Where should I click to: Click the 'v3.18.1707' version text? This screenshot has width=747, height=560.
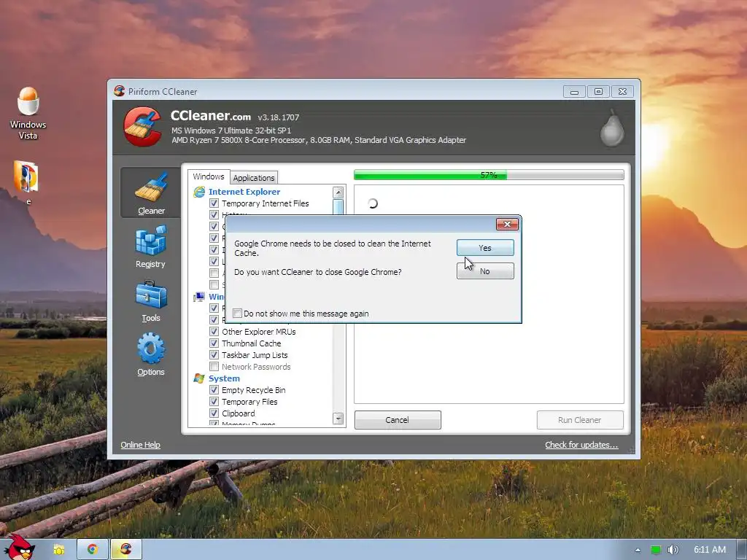(278, 117)
